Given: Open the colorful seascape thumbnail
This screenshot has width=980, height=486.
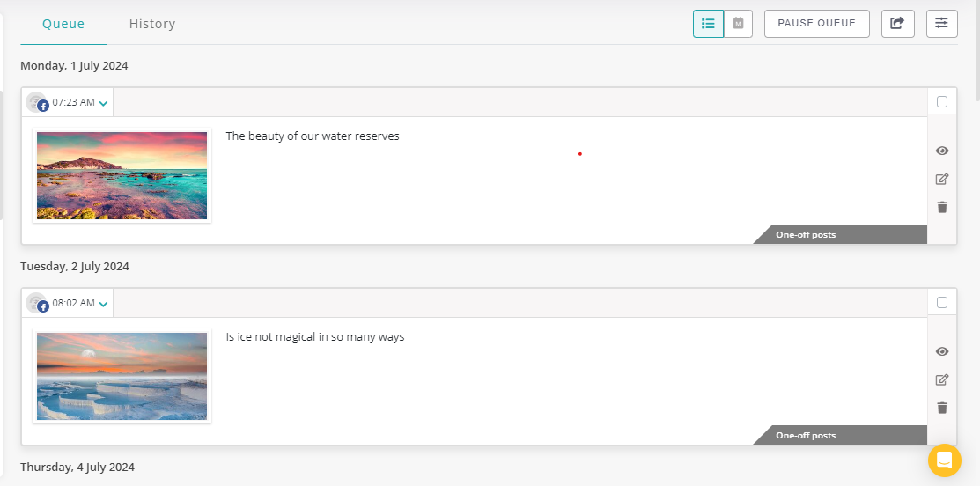Looking at the screenshot, I should [x=122, y=175].
